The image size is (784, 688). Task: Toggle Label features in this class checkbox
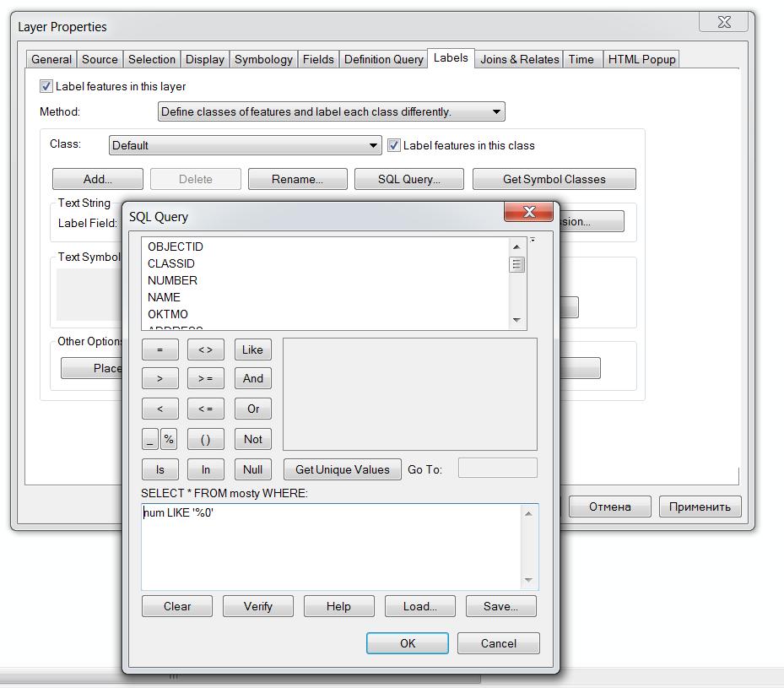point(394,145)
